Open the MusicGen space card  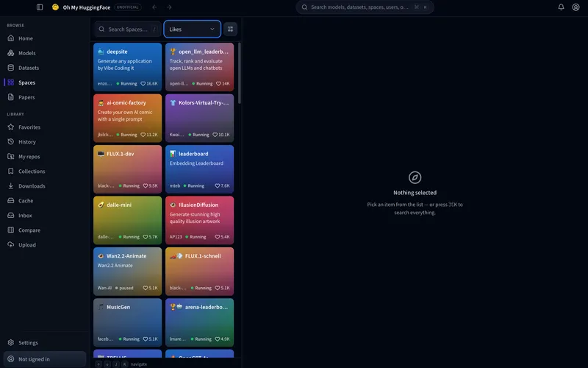pos(127,322)
